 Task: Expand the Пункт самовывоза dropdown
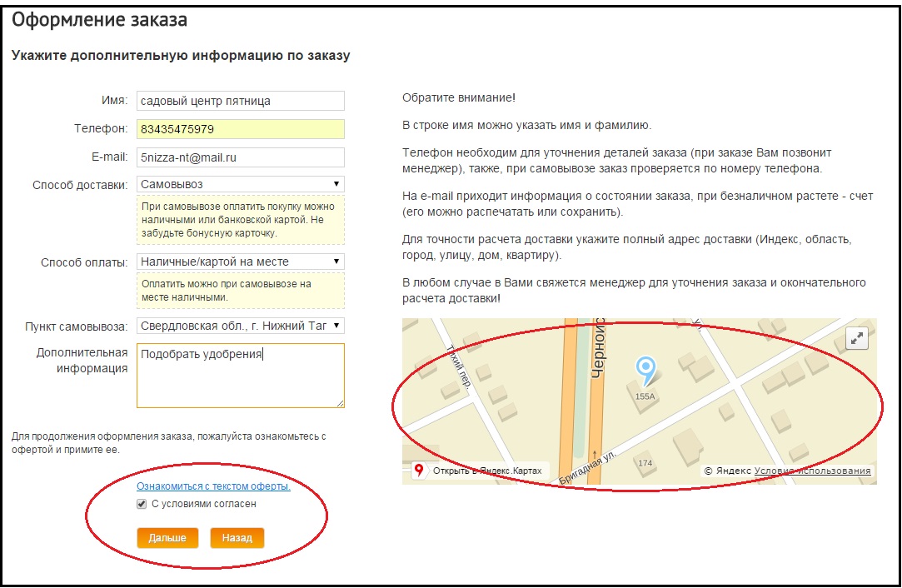click(241, 326)
